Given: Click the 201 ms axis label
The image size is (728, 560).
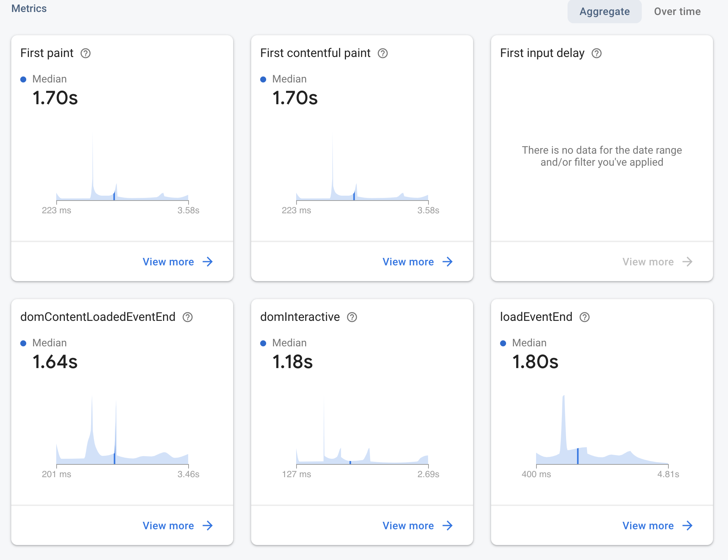Looking at the screenshot, I should (57, 474).
